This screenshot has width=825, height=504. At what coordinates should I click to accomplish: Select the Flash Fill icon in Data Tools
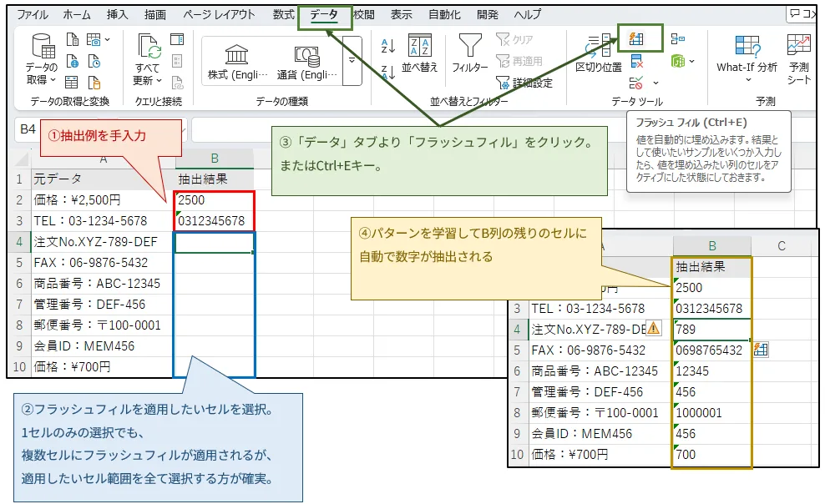tap(636, 40)
